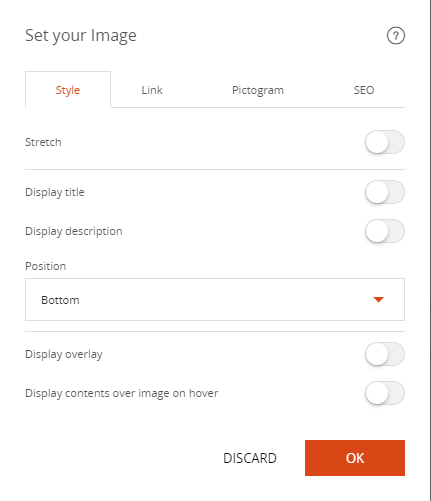431x501 pixels.
Task: Enable the Stretch toggle
Action: coord(385,142)
